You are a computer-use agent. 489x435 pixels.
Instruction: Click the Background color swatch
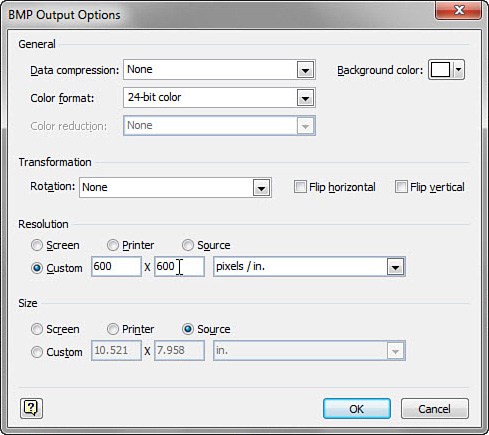(440, 70)
